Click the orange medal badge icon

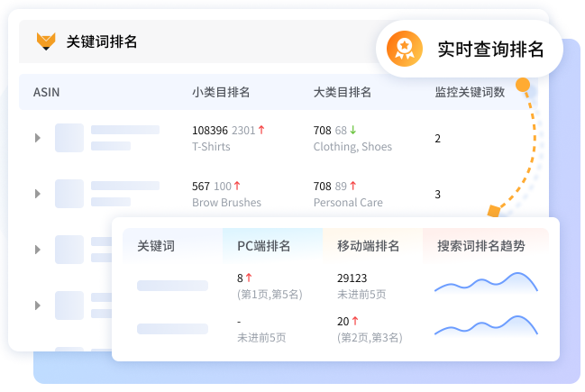405,48
